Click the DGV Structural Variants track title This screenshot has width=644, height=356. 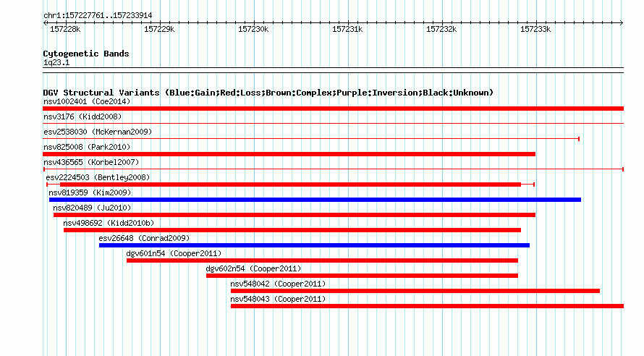click(x=268, y=93)
